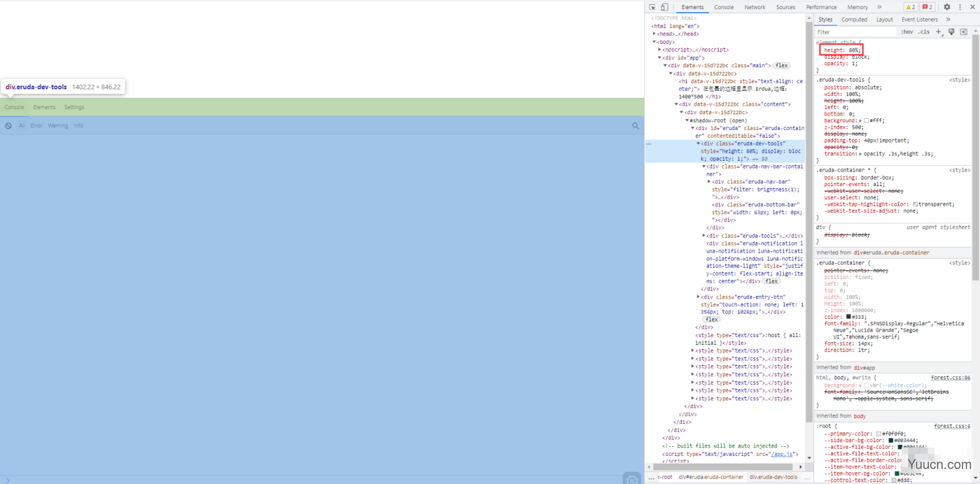Open DevTools settings gear
This screenshot has width=980, height=484.
[x=947, y=7]
